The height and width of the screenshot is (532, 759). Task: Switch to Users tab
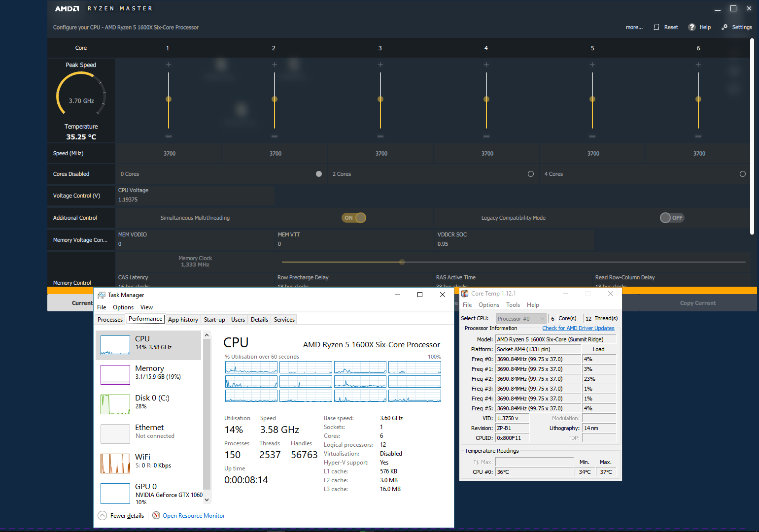point(238,320)
